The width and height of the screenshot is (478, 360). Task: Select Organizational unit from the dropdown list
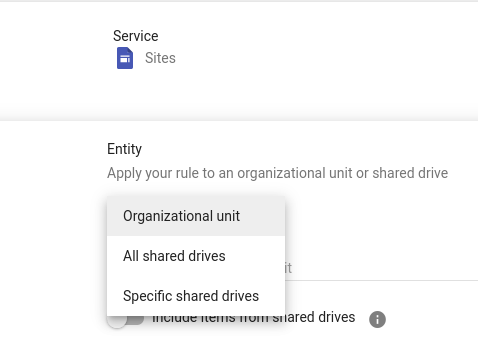(181, 216)
